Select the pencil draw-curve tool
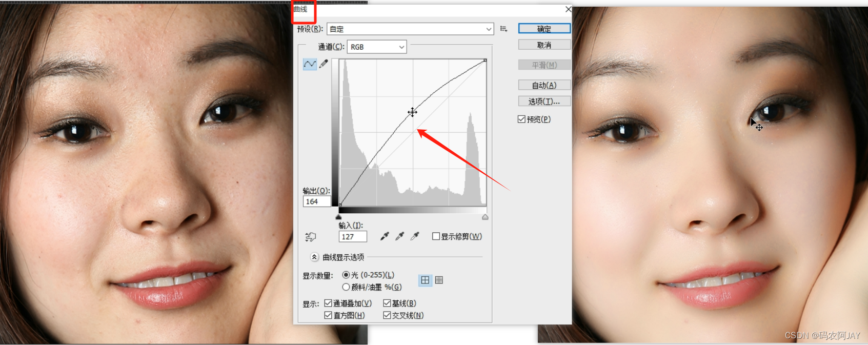 (324, 64)
